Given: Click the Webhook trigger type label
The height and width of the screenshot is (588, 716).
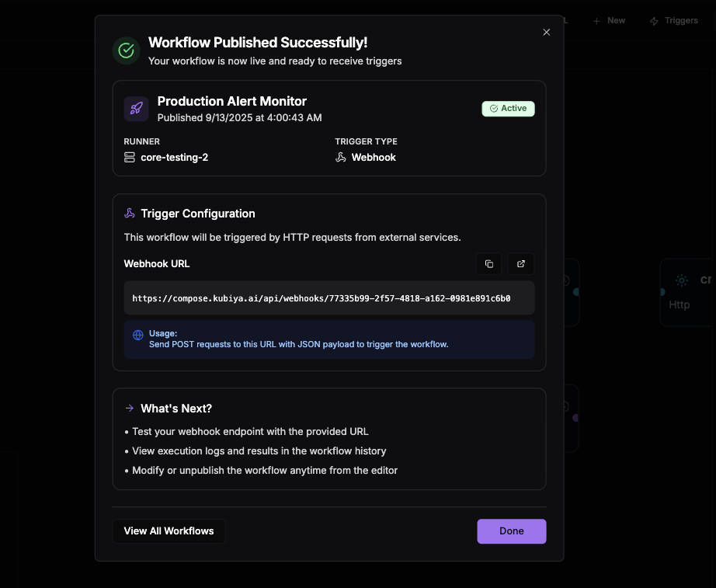Looking at the screenshot, I should click(x=374, y=157).
